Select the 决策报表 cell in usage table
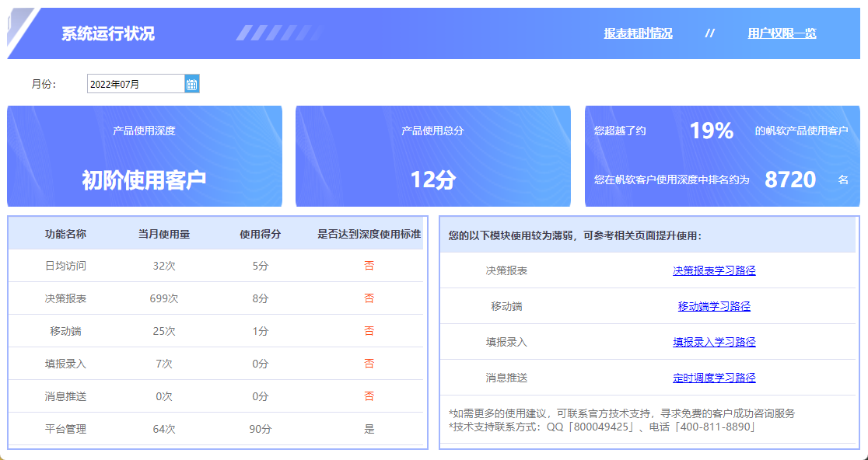This screenshot has width=868, height=460. pyautogui.click(x=65, y=298)
